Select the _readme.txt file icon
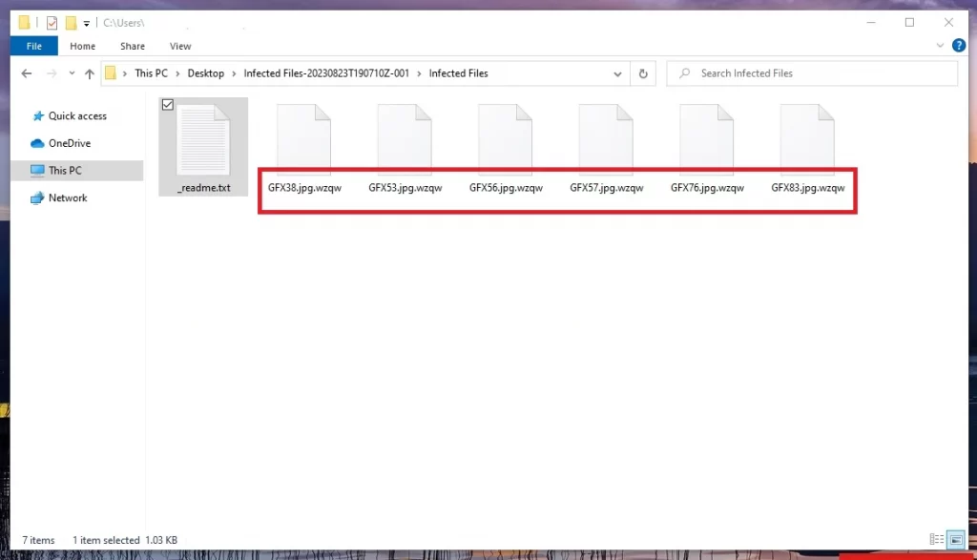The height and width of the screenshot is (560, 977). pos(203,139)
